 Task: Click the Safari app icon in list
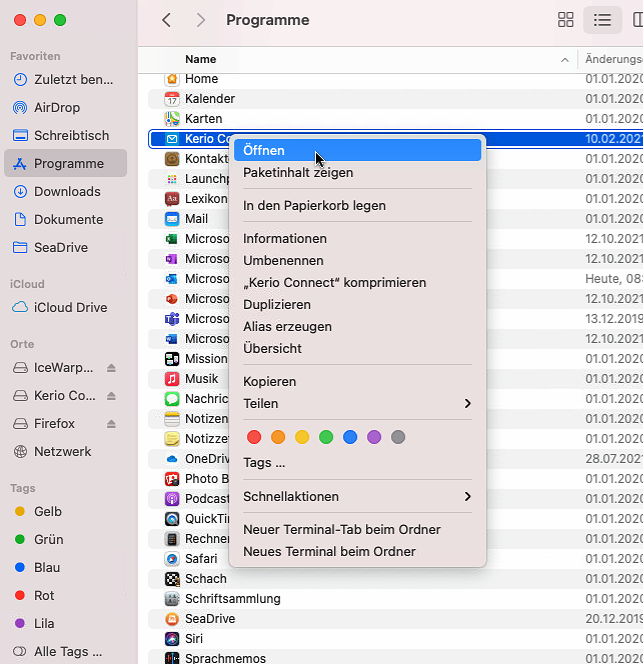point(172,559)
